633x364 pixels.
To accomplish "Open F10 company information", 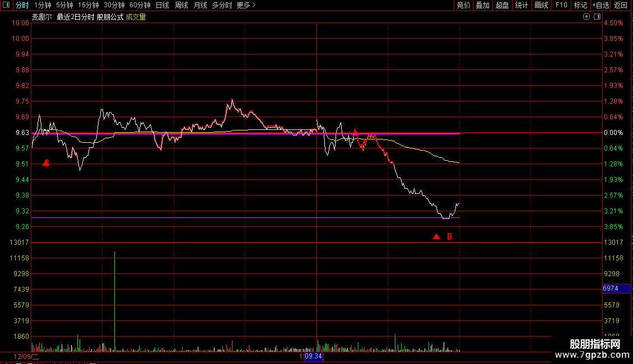I will [561, 5].
